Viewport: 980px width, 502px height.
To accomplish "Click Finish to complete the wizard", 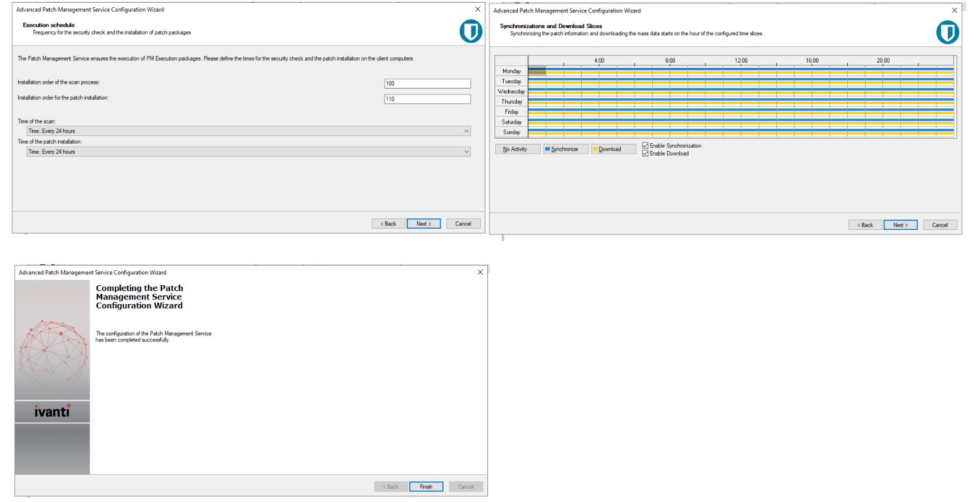I will pos(426,486).
